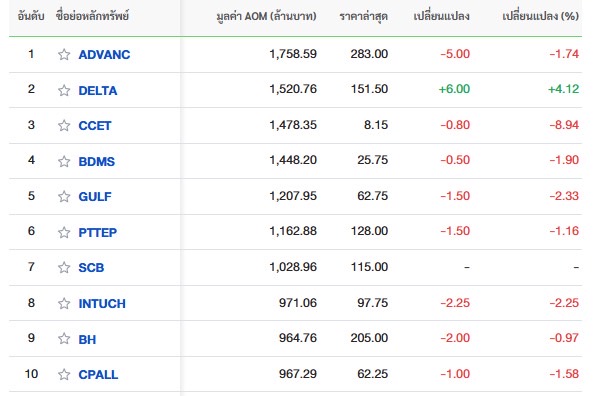Image resolution: width=602 pixels, height=396 pixels.
Task: Open the GULF symbol page
Action: (95, 197)
